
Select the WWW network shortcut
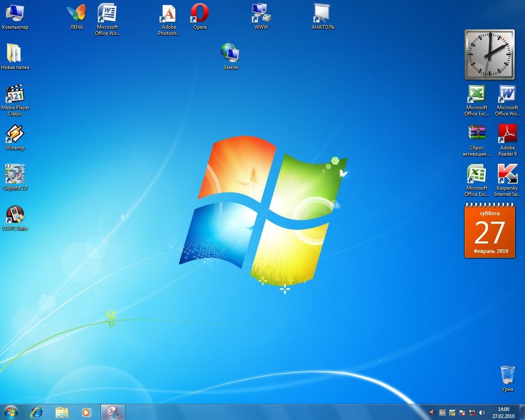pos(261,17)
